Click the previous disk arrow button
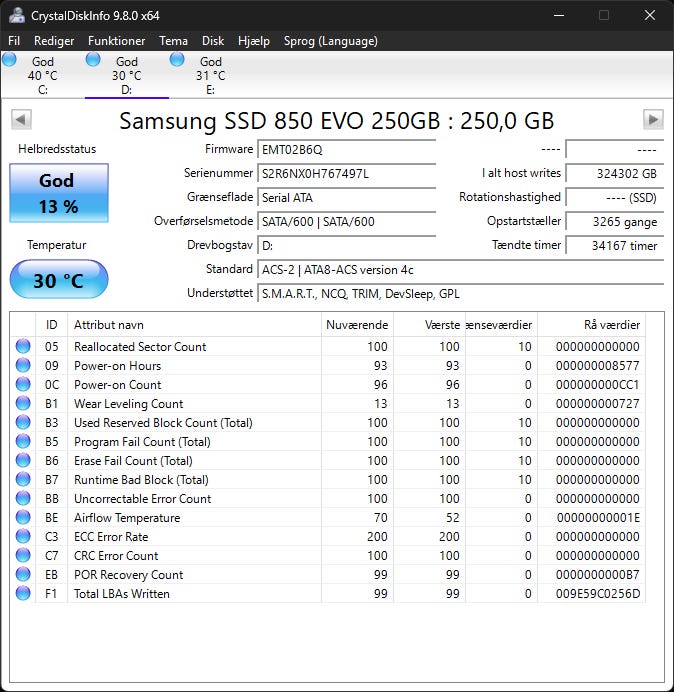This screenshot has height=692, width=674. coord(21,120)
